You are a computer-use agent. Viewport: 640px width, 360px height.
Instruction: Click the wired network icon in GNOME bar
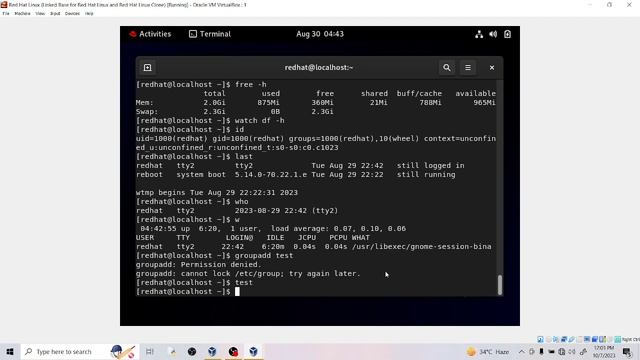tap(479, 34)
